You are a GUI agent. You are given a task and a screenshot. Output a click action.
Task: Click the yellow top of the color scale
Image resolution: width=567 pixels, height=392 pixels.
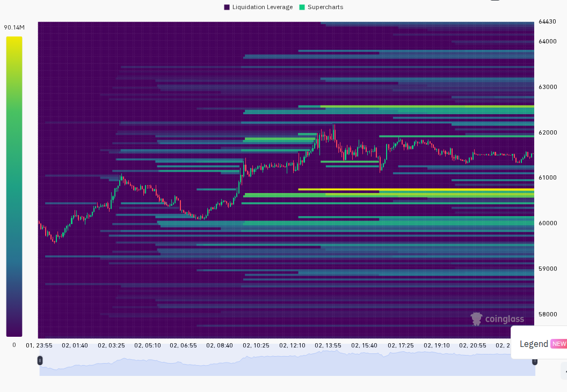(14, 41)
